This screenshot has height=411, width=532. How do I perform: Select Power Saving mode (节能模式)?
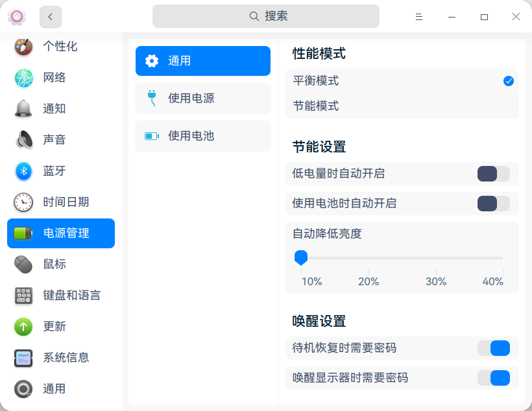coord(402,106)
